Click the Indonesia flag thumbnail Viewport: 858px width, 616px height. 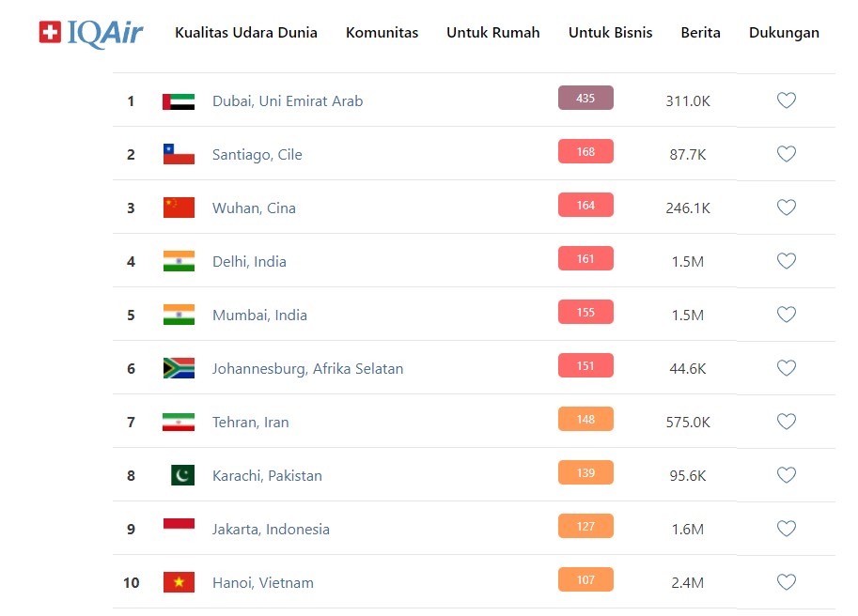pos(179,529)
